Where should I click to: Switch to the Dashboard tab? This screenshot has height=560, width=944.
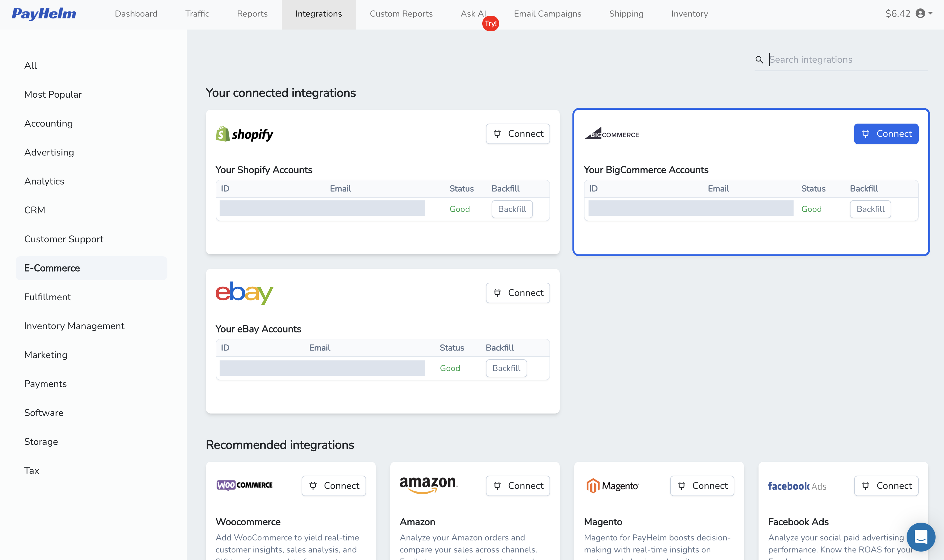pos(136,14)
